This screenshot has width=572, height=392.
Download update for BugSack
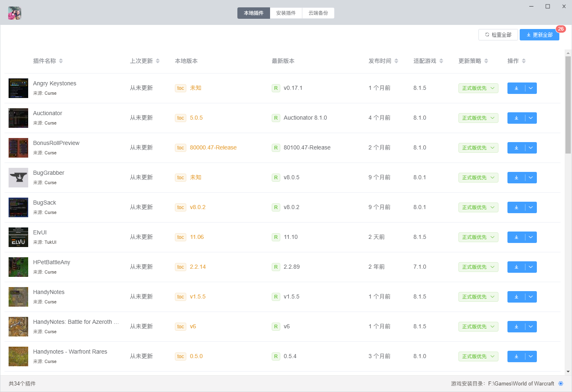click(x=516, y=207)
